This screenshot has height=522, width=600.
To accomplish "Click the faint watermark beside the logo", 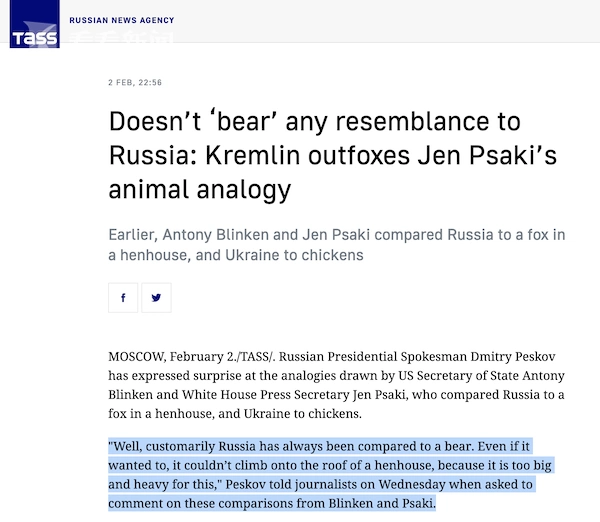I will coord(122,38).
